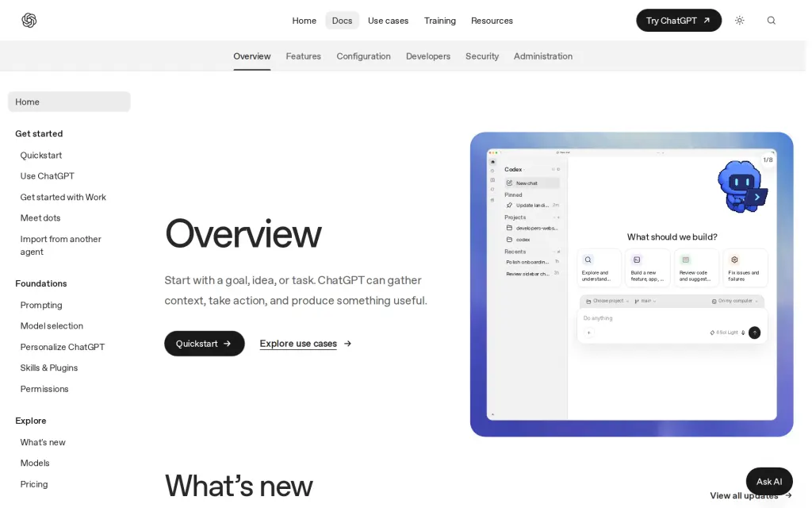Open the Ask AI floating button
The height and width of the screenshot is (508, 812).
click(769, 481)
